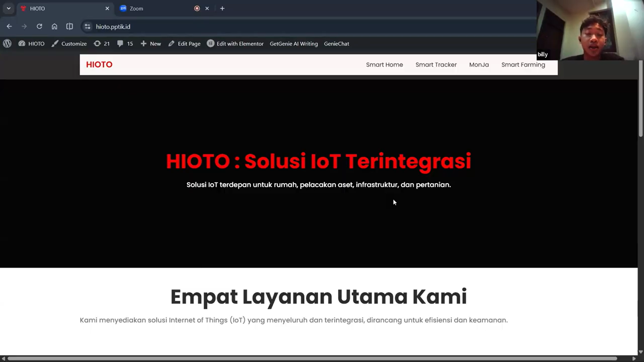Open the Smart Tracker page
The width and height of the screenshot is (644, 362).
[x=436, y=65]
